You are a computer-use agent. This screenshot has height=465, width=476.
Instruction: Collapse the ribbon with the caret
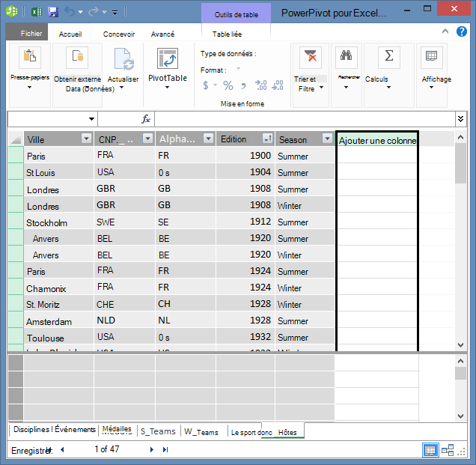(445, 31)
